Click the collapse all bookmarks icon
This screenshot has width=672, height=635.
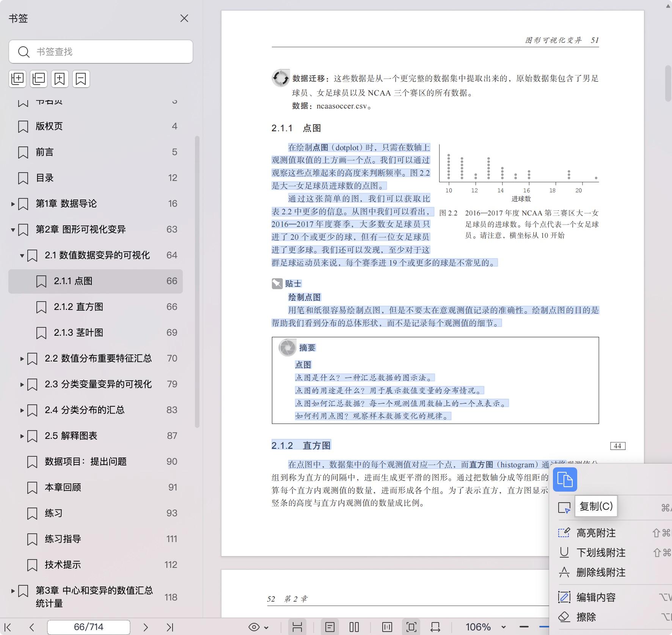click(39, 79)
